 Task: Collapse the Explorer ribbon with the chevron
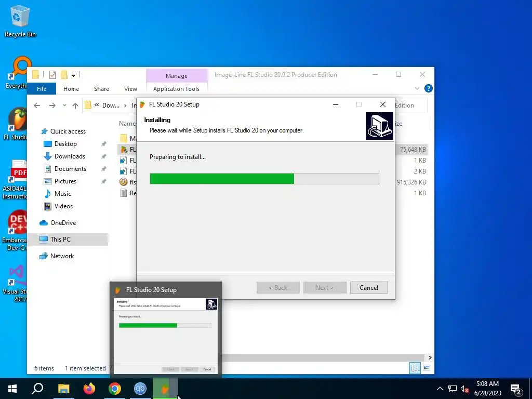(417, 88)
